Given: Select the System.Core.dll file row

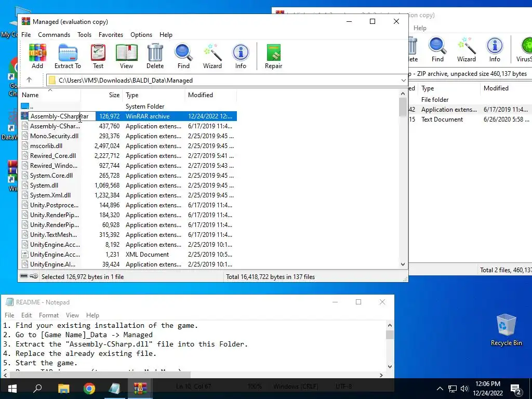Looking at the screenshot, I should coord(129,176).
